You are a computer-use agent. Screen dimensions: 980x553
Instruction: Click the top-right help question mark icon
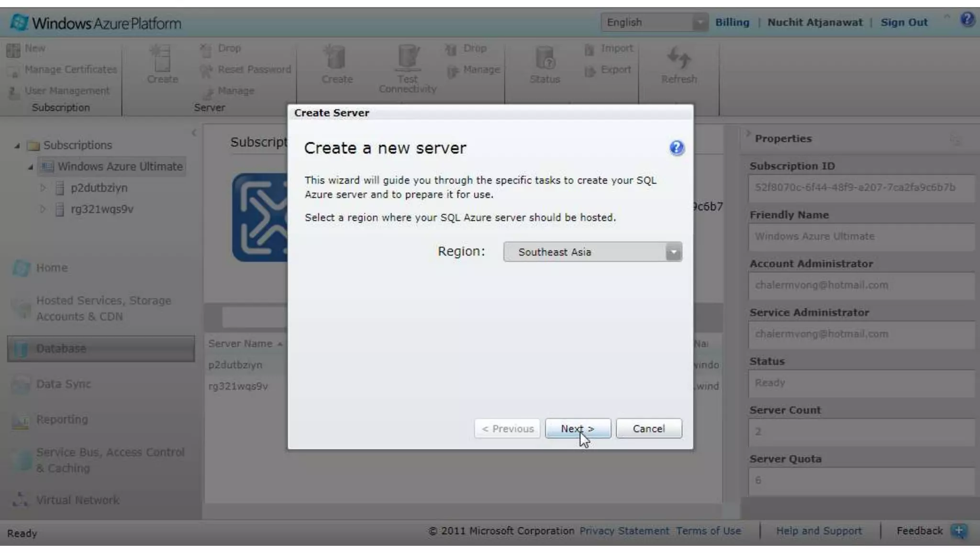(967, 20)
